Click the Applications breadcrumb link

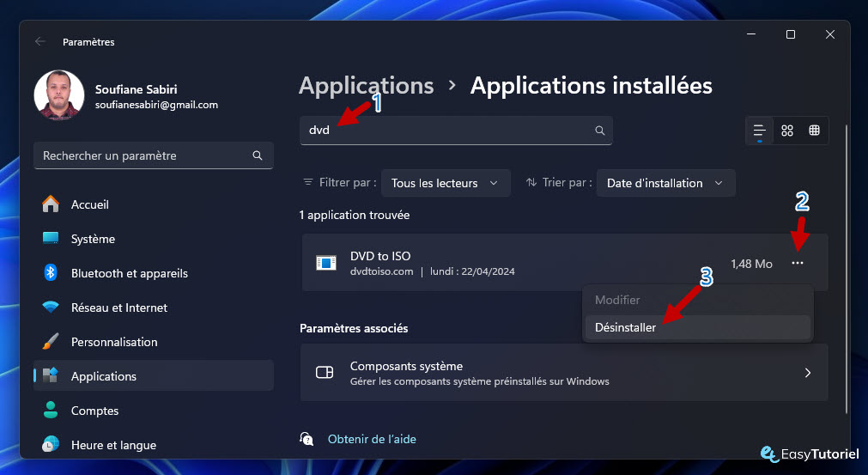[367, 86]
